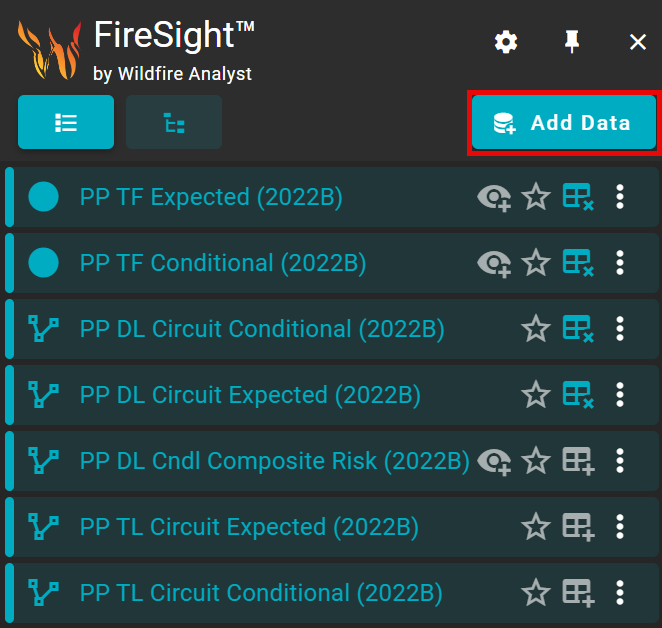Switch to the tree hierarchy view tab

click(x=174, y=123)
